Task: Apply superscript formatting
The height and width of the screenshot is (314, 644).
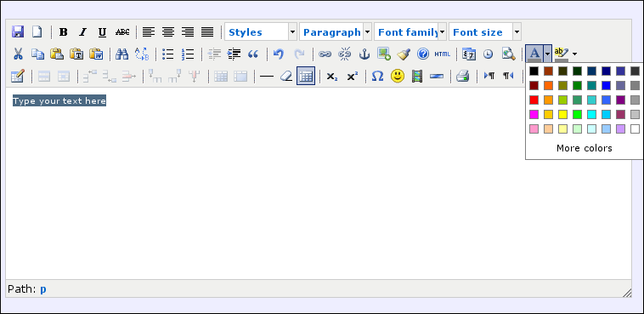Action: 352,76
